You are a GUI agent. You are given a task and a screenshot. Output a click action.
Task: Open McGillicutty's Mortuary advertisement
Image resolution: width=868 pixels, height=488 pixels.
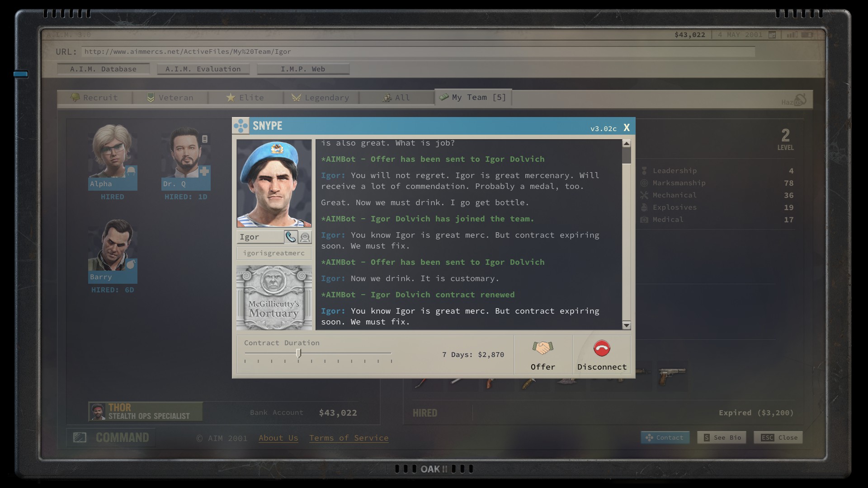(x=274, y=298)
